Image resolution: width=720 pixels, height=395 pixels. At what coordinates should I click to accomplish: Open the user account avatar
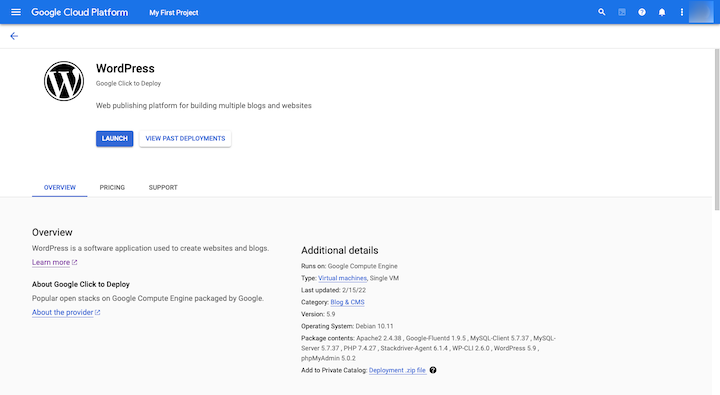(701, 12)
